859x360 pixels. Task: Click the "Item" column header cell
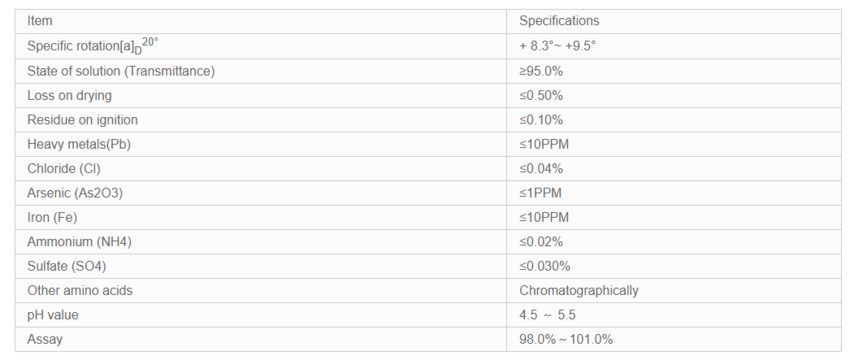261,21
